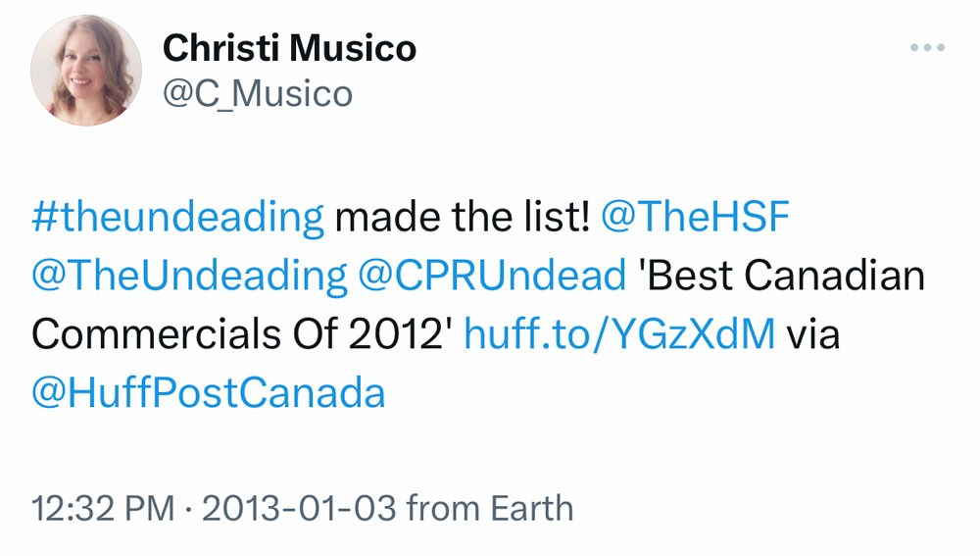The height and width of the screenshot is (556, 980).
Task: Click the "made the list!" text
Action: point(462,217)
